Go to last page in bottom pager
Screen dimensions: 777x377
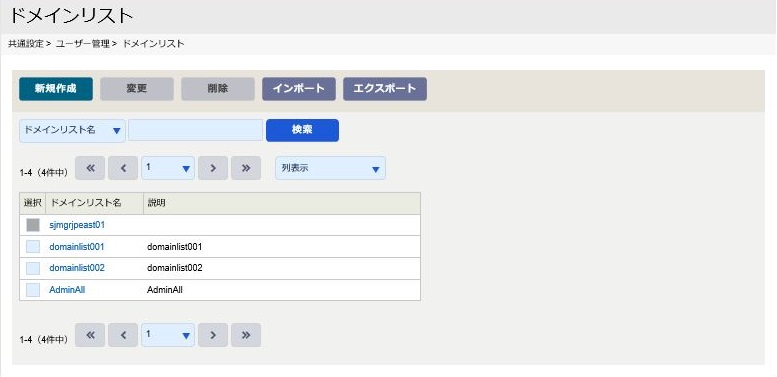(x=246, y=335)
